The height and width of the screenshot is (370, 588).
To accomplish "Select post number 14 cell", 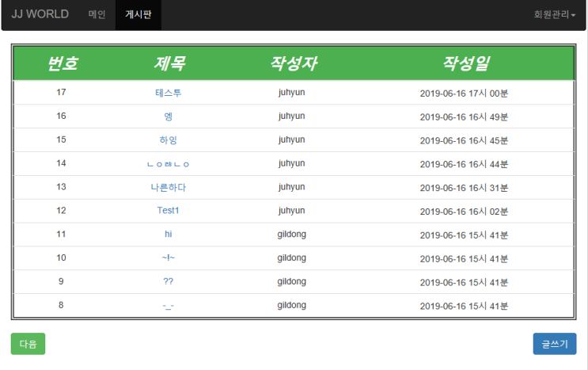I will [61, 163].
